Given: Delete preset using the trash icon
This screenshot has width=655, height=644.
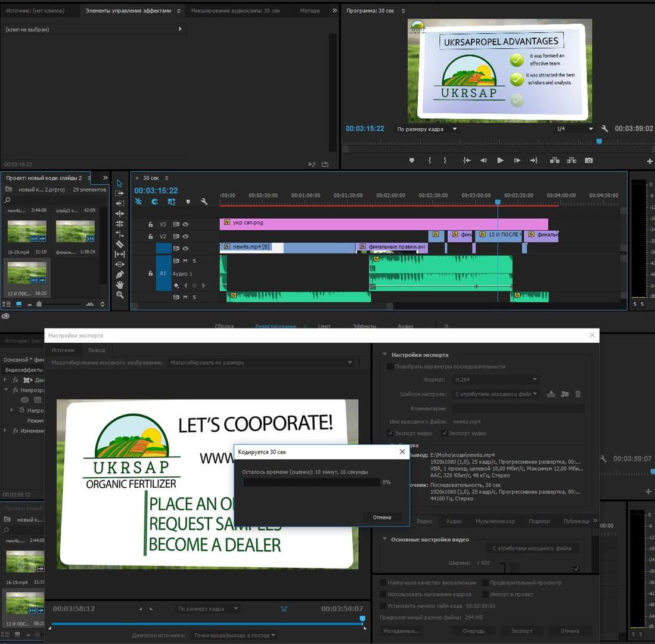Looking at the screenshot, I should [578, 394].
